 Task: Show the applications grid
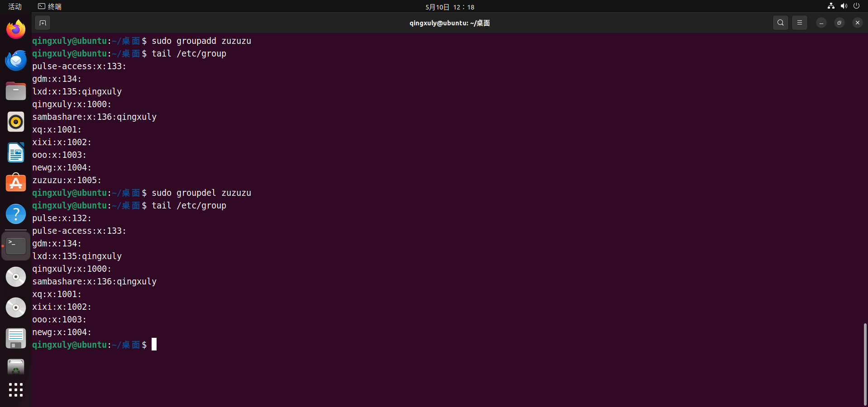pos(16,390)
